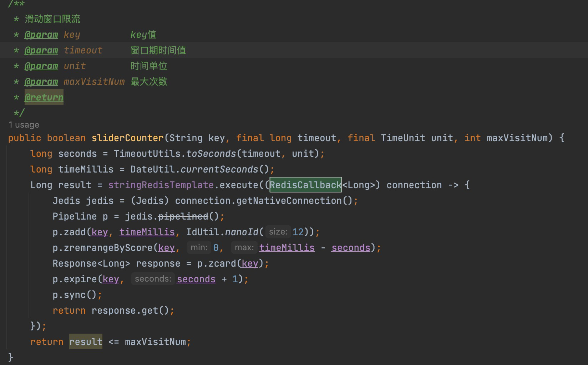The height and width of the screenshot is (365, 588).
Task: Click the 最大次数 description text
Action: tap(149, 82)
